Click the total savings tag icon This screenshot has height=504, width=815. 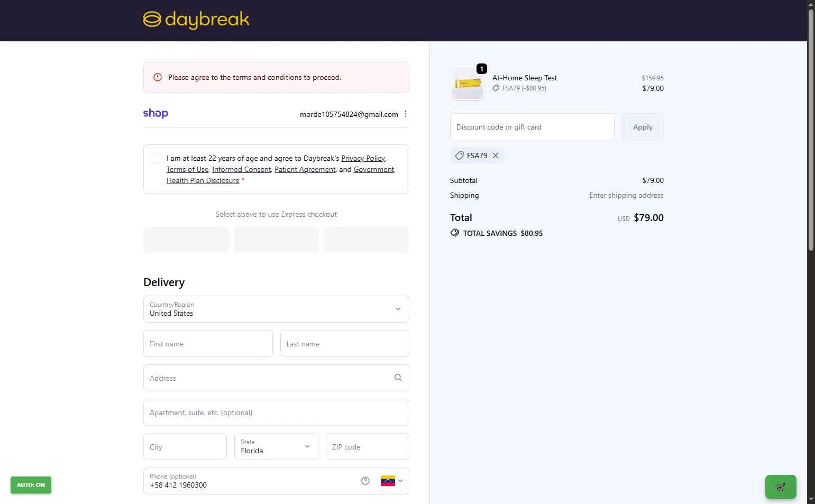pyautogui.click(x=455, y=233)
